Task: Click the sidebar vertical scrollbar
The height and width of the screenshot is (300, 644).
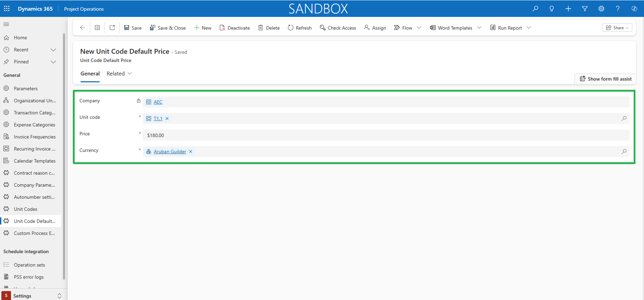Action: [64, 157]
